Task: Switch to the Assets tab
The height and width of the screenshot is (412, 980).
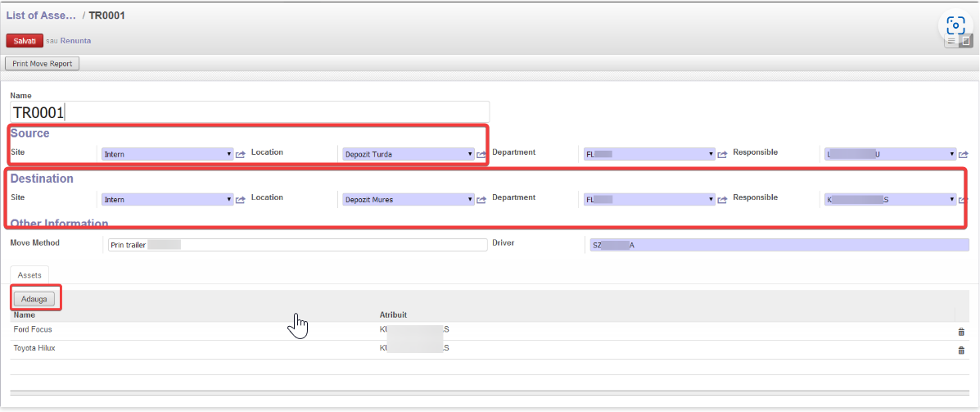Action: pos(30,276)
